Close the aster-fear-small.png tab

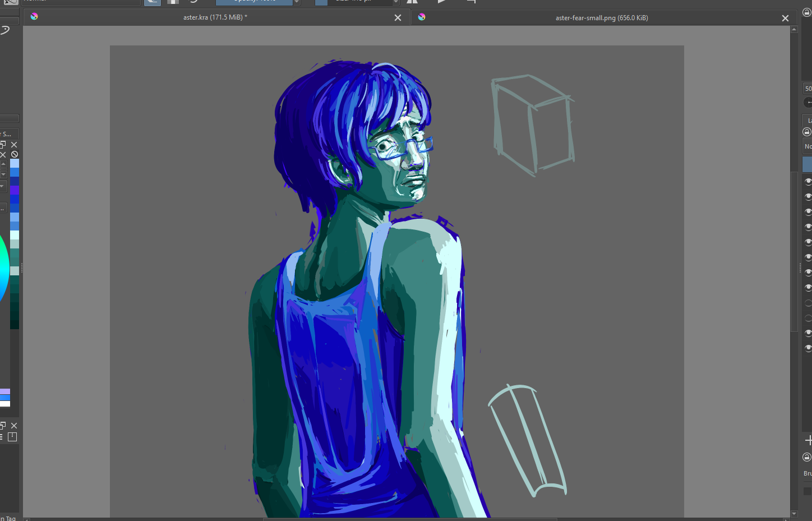click(785, 19)
